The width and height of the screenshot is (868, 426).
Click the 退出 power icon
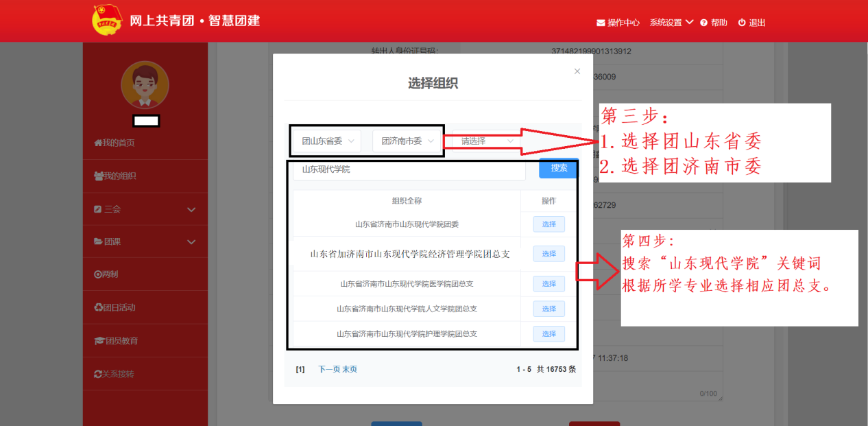742,23
